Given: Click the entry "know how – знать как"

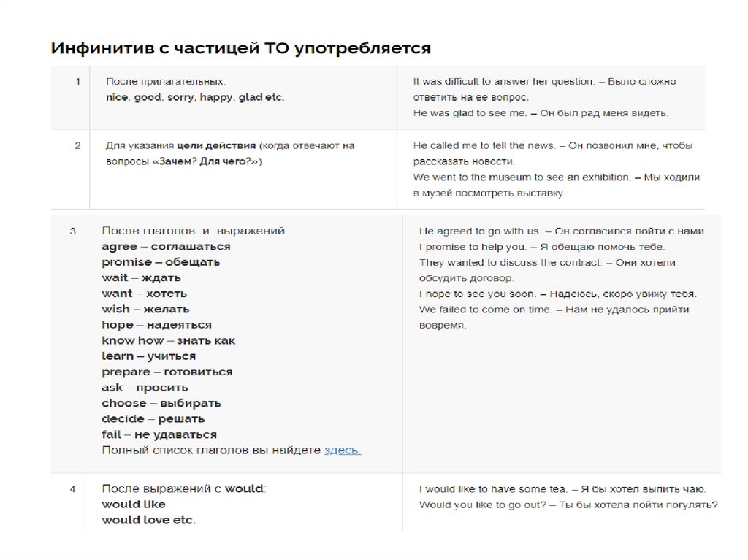Looking at the screenshot, I should tap(168, 340).
